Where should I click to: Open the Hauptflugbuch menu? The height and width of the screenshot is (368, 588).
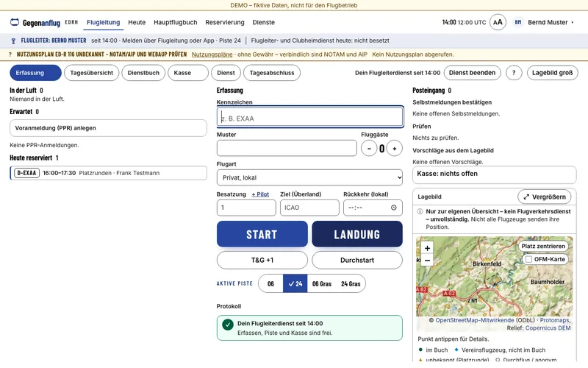(x=176, y=22)
